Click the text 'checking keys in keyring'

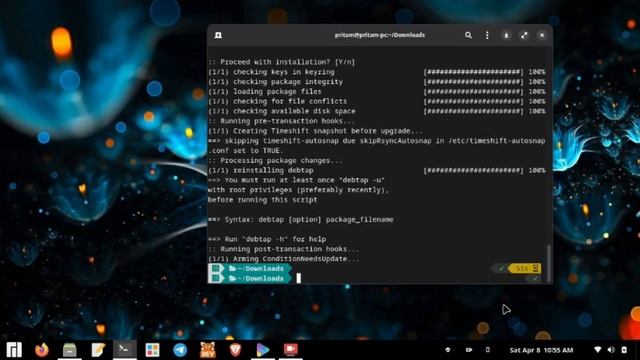tap(284, 72)
